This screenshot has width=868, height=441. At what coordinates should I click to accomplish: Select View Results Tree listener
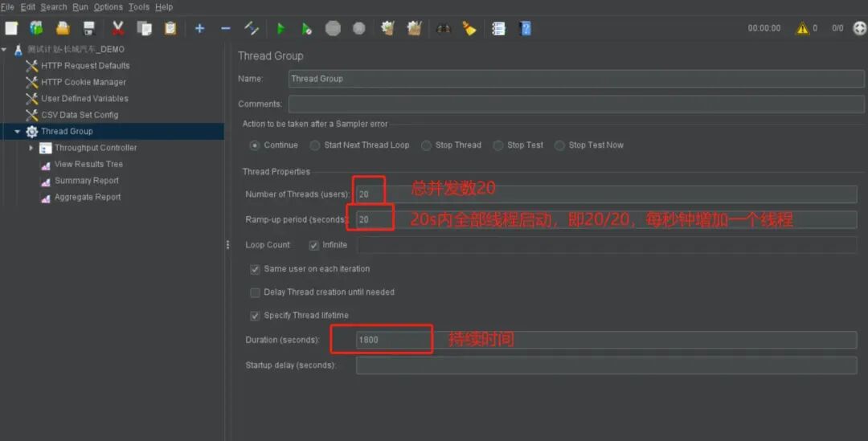pos(88,165)
